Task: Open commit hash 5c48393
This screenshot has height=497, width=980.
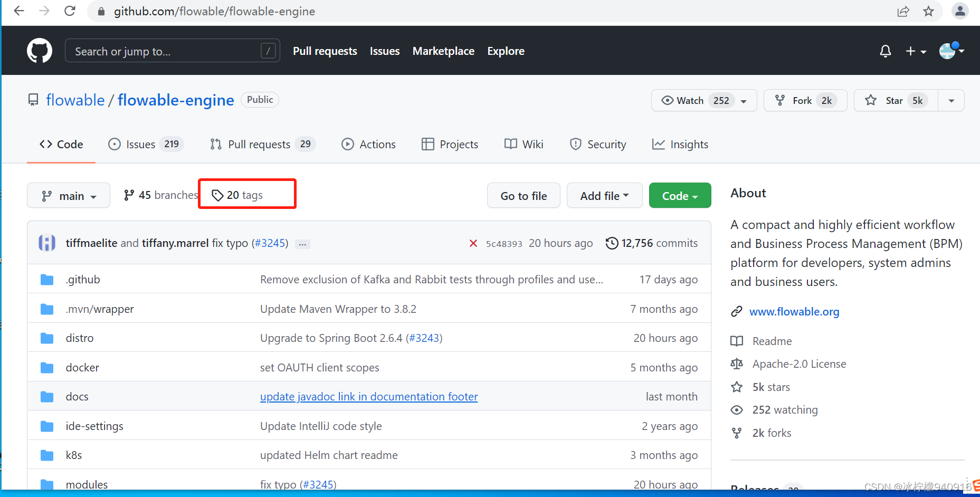Action: pos(504,244)
